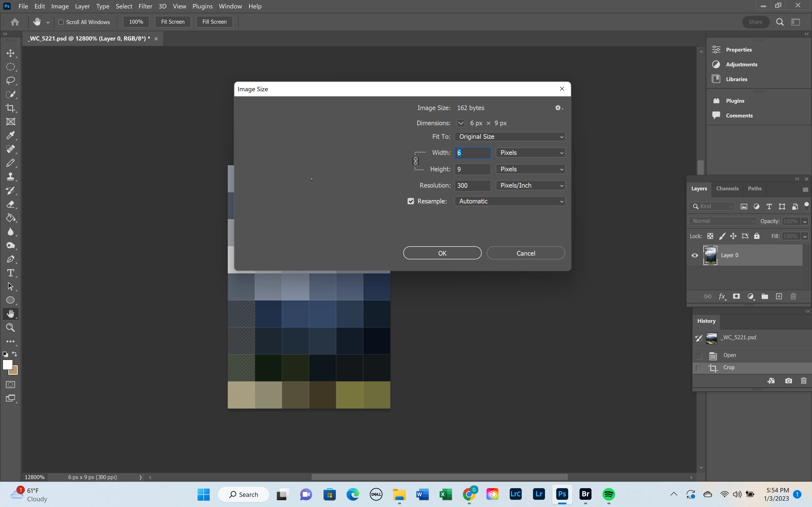Enable Scroll All Windows checkbox
Image resolution: width=812 pixels, height=507 pixels.
(x=61, y=22)
